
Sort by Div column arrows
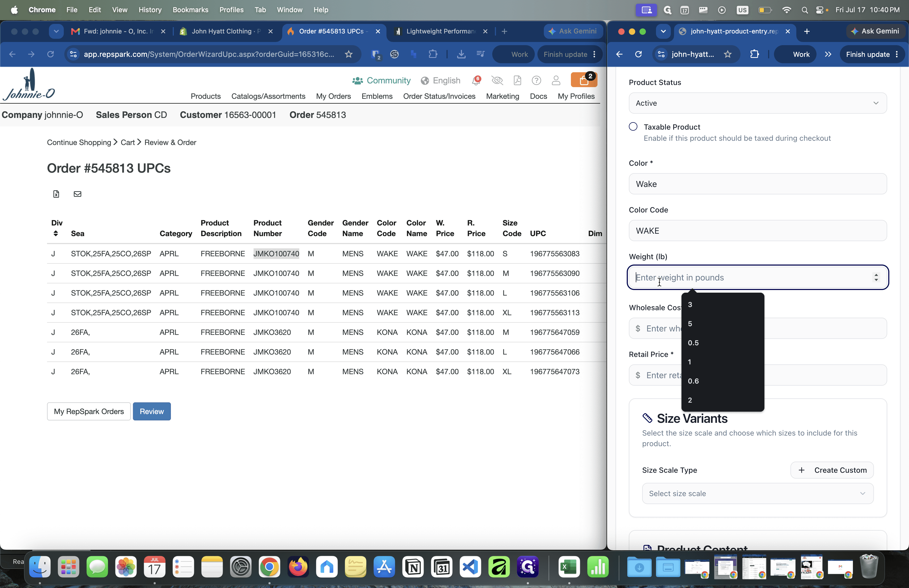point(56,233)
